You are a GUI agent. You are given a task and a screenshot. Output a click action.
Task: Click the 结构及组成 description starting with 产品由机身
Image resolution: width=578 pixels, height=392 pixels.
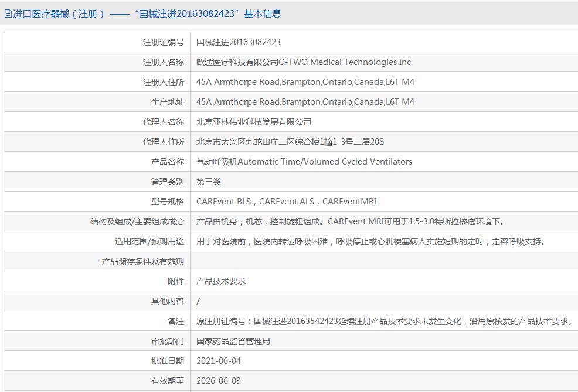pyautogui.click(x=350, y=221)
